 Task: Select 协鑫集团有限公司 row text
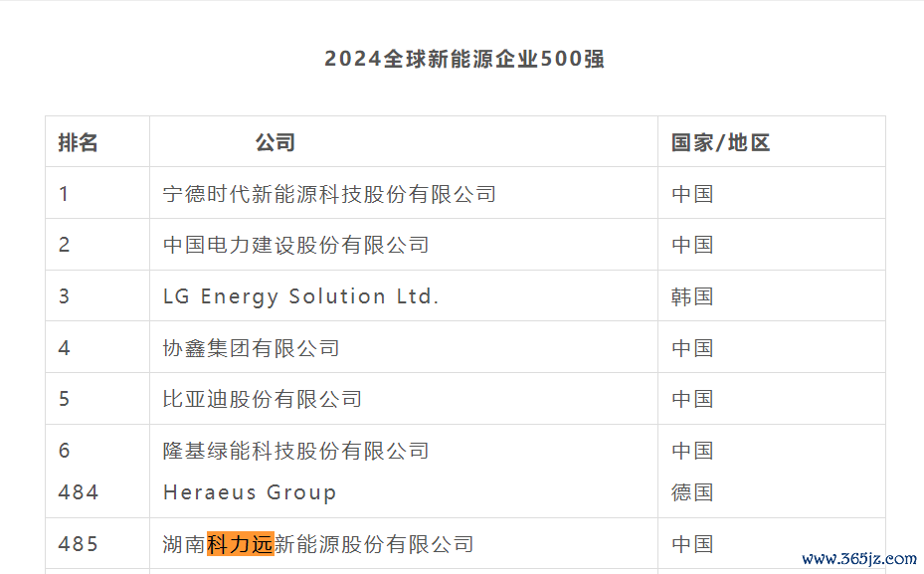coord(252,348)
